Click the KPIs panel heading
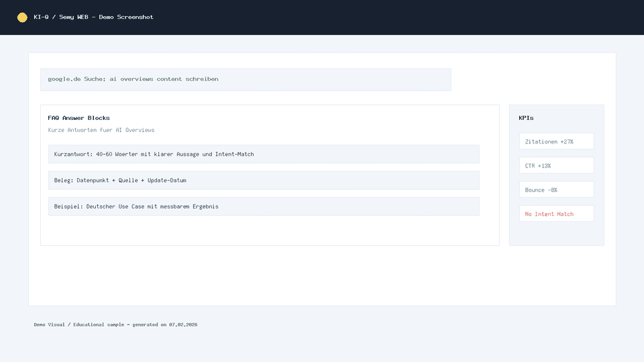Screen dimensions: 644x362 tap(526, 118)
